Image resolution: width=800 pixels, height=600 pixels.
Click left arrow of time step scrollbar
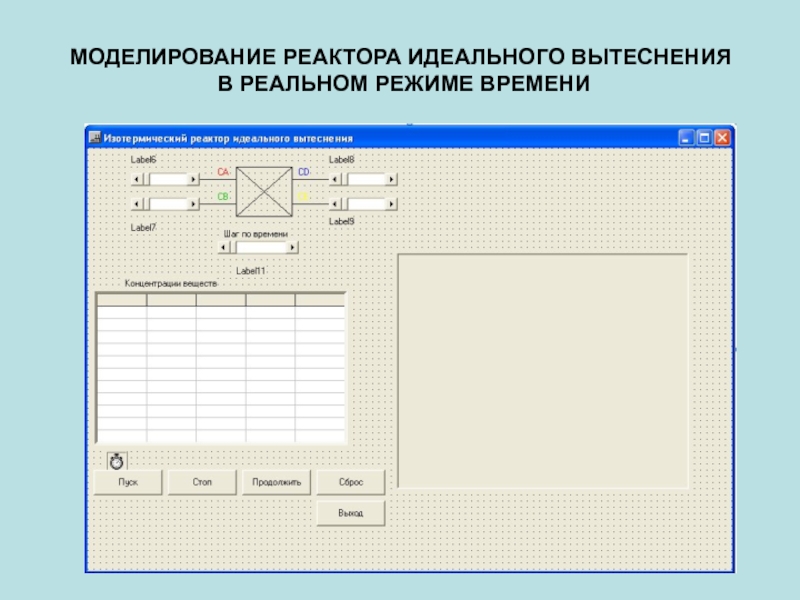(x=224, y=247)
